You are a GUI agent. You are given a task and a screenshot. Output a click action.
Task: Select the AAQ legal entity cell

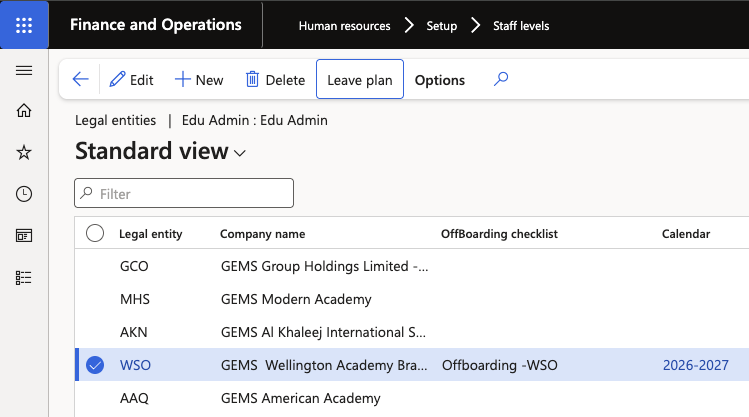pyautogui.click(x=134, y=398)
